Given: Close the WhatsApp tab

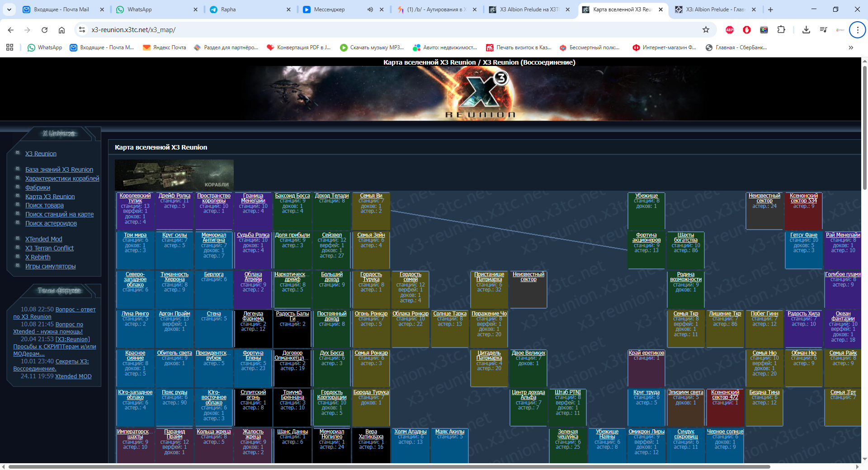Looking at the screenshot, I should 195,9.
